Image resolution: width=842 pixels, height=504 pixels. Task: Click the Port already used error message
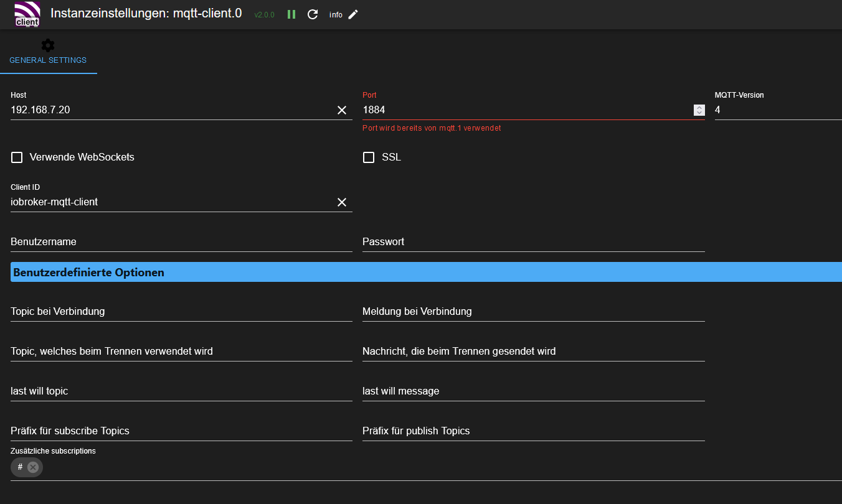[432, 128]
